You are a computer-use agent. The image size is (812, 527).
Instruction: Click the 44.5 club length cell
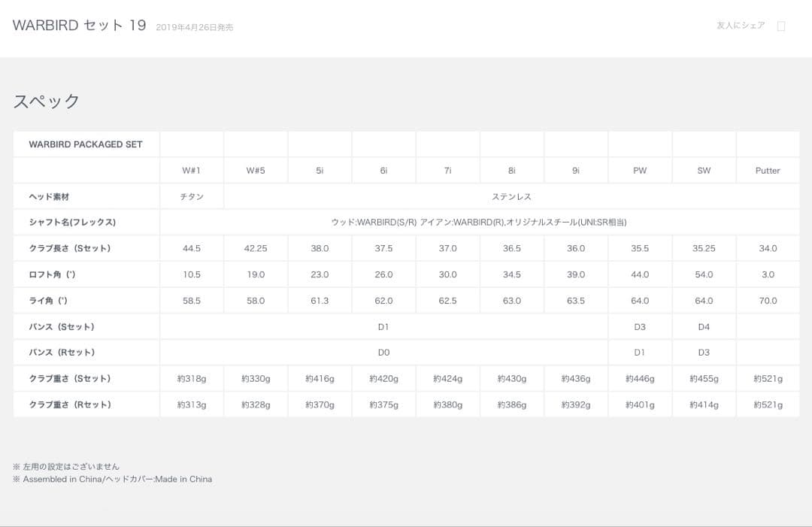tap(192, 249)
